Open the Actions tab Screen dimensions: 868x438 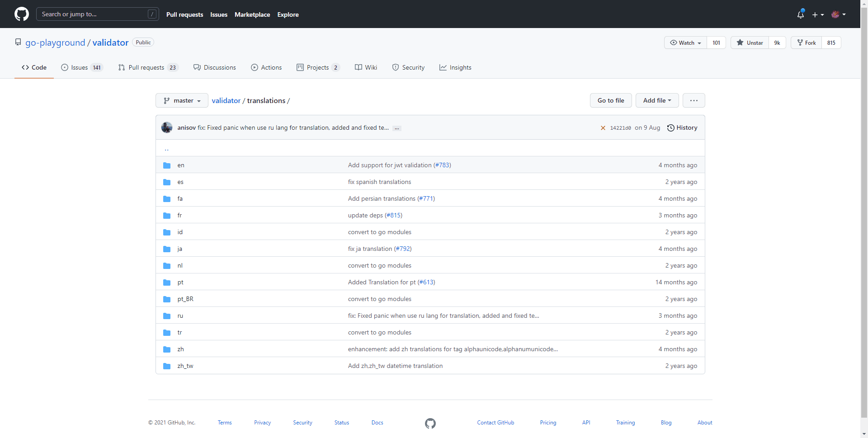point(266,67)
